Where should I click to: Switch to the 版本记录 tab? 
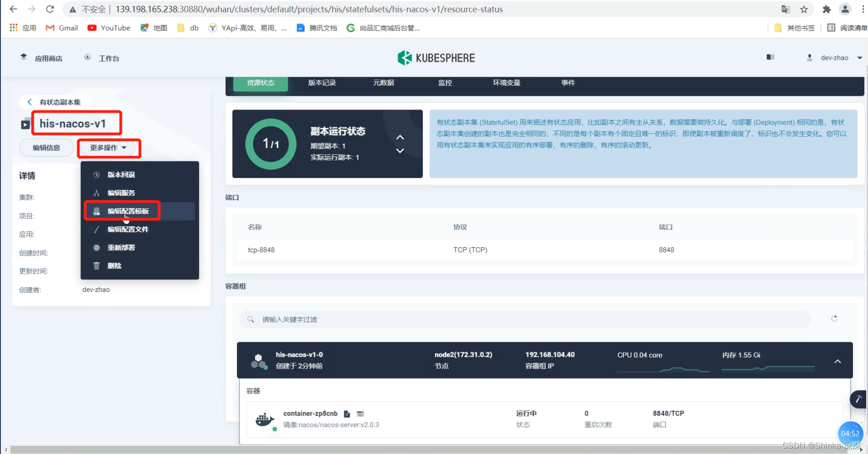(322, 83)
